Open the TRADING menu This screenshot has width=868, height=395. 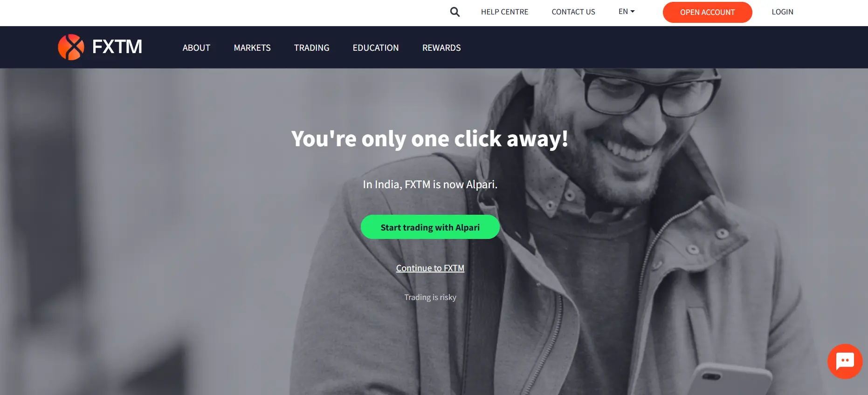point(311,48)
